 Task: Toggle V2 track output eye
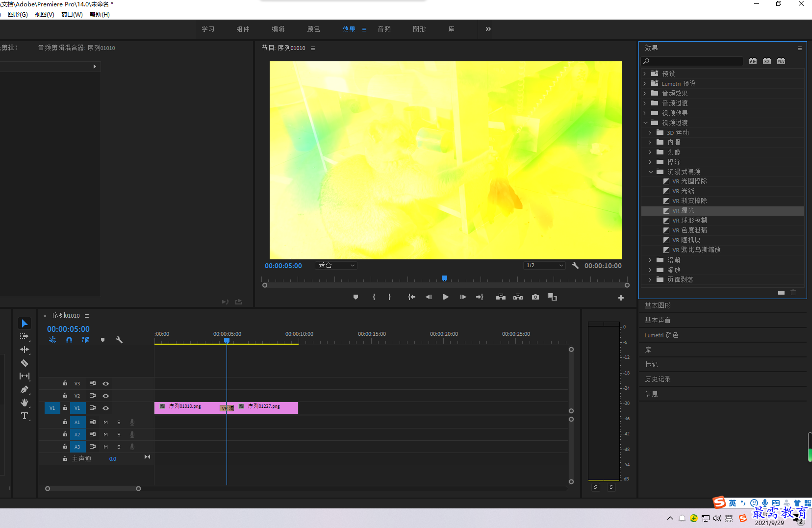105,396
